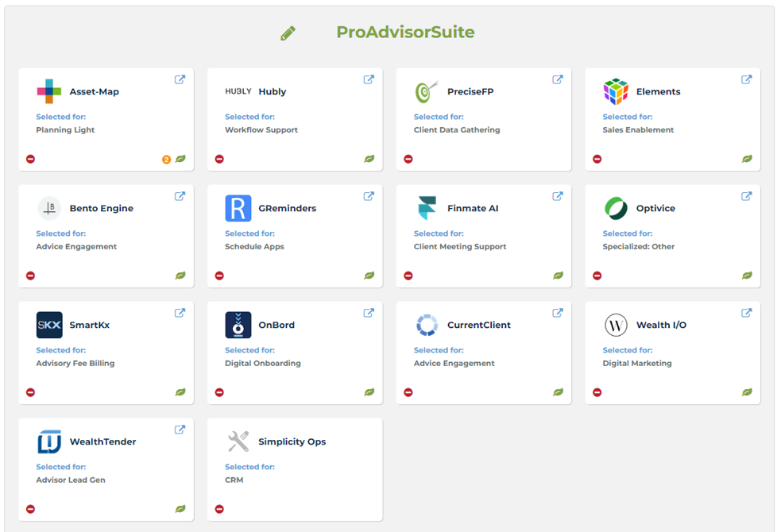This screenshot has width=781, height=532.
Task: Select the Elements cube logo
Action: (614, 91)
